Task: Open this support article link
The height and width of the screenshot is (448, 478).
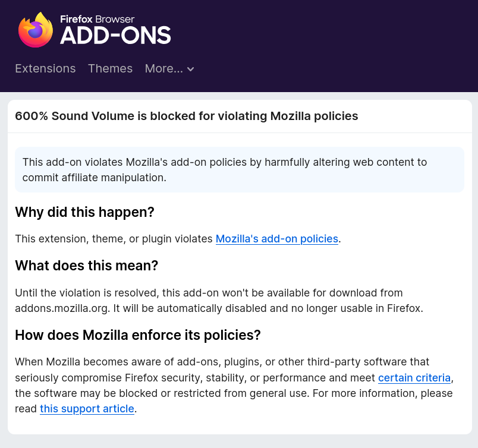Action: (x=87, y=409)
